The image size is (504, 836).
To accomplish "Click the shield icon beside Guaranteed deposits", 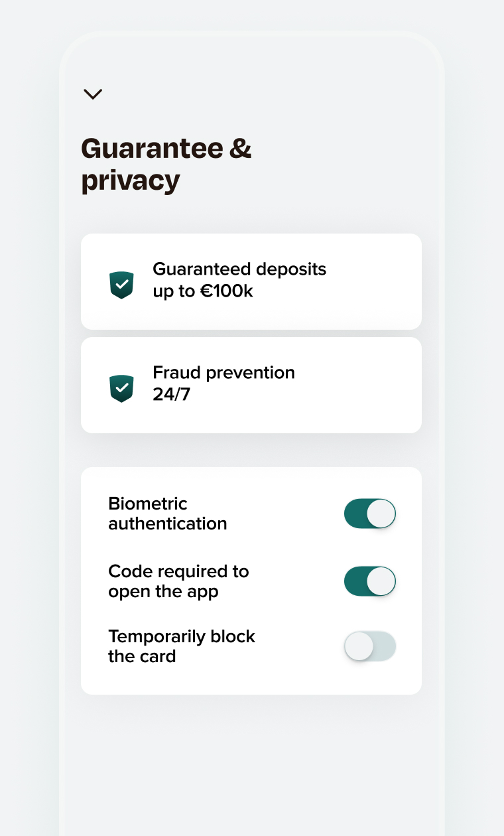I will coord(121,285).
